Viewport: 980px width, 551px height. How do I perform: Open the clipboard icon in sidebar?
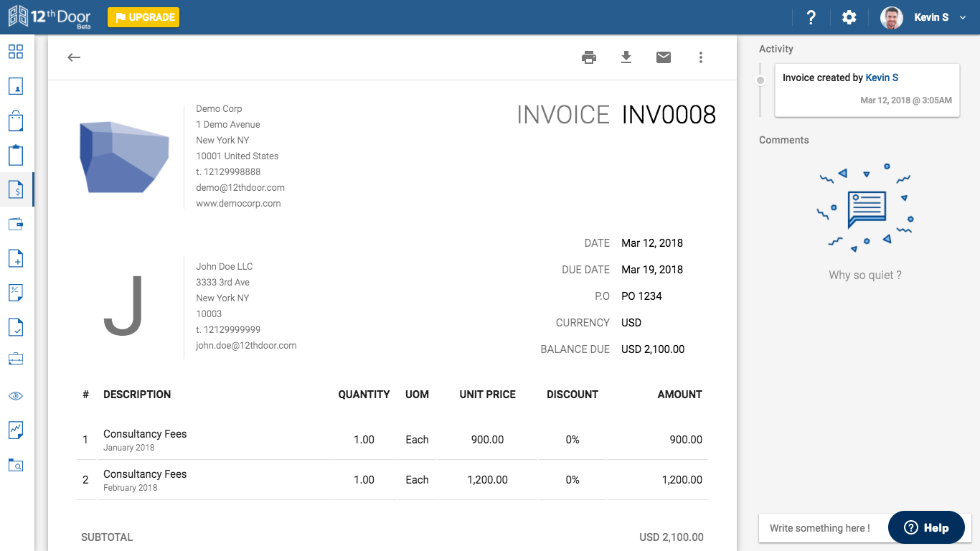pos(16,155)
